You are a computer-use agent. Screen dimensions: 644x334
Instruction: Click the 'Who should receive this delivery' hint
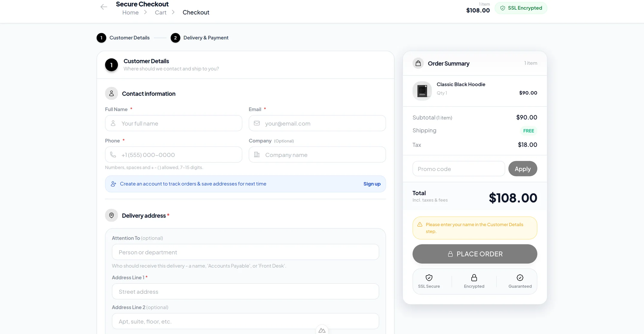coord(199,266)
